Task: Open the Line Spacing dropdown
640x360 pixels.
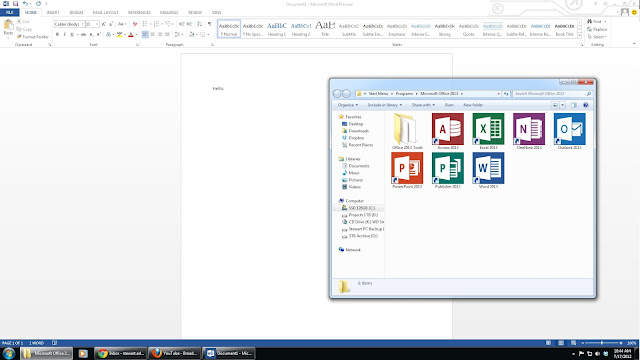Action: pyautogui.click(x=178, y=35)
